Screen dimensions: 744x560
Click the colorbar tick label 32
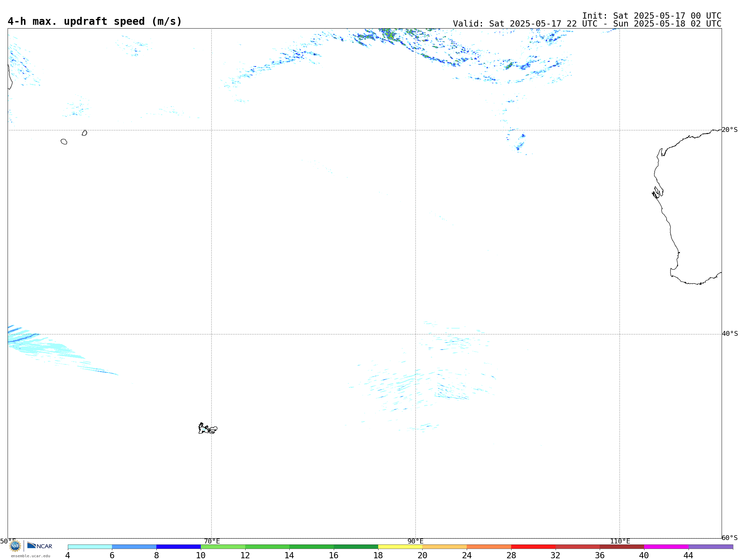[x=556, y=555]
